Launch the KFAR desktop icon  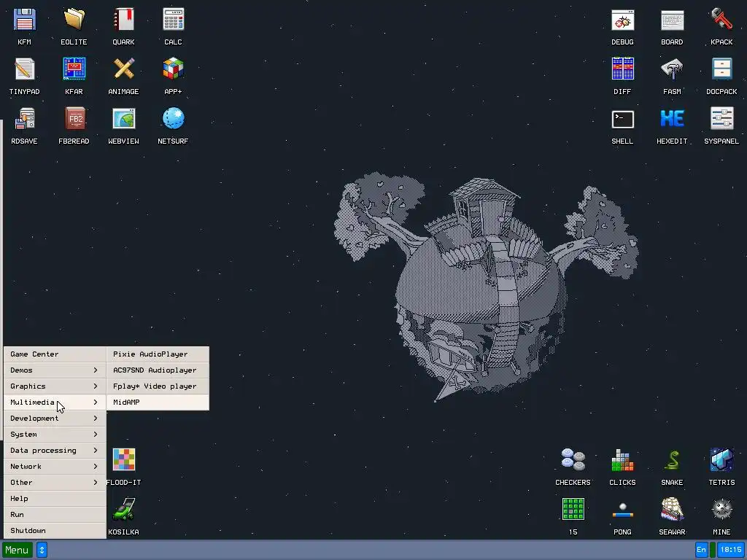click(74, 69)
